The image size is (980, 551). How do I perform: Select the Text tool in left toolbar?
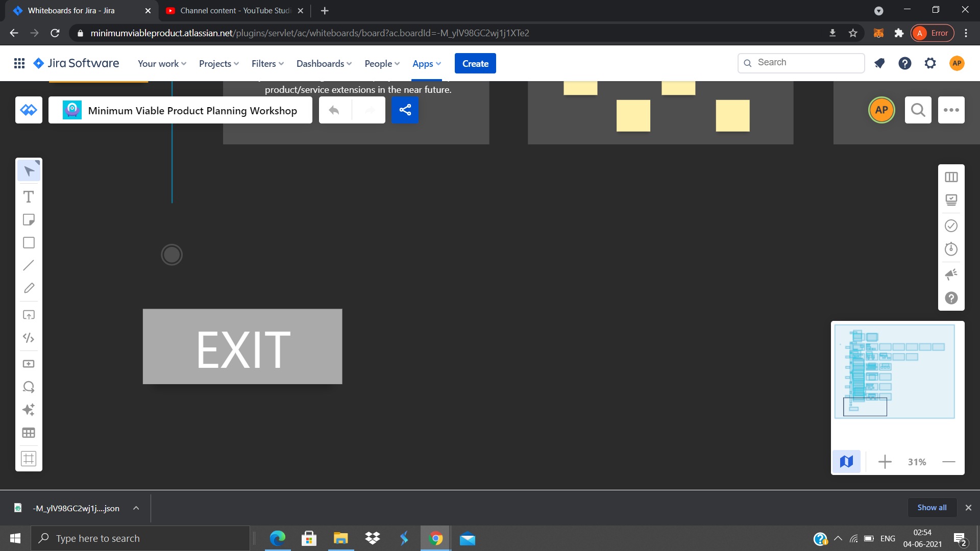(29, 197)
